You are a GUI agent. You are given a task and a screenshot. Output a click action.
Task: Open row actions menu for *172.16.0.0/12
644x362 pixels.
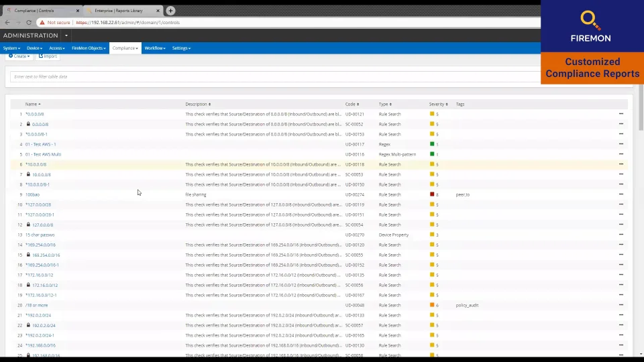tap(621, 275)
